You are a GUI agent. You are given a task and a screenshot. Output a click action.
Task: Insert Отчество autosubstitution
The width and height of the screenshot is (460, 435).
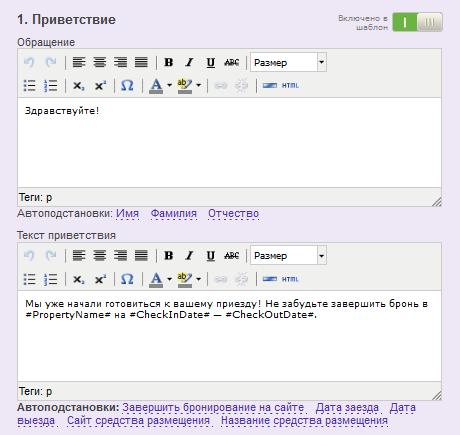tap(233, 213)
